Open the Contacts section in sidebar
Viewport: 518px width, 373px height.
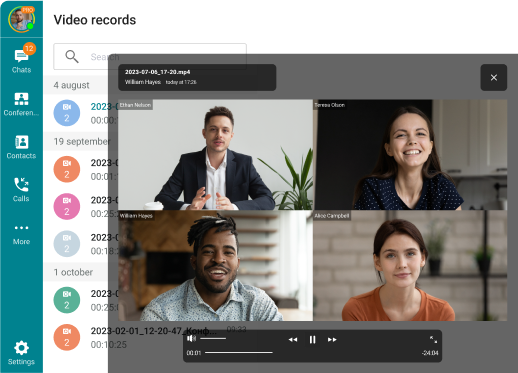pyautogui.click(x=21, y=147)
